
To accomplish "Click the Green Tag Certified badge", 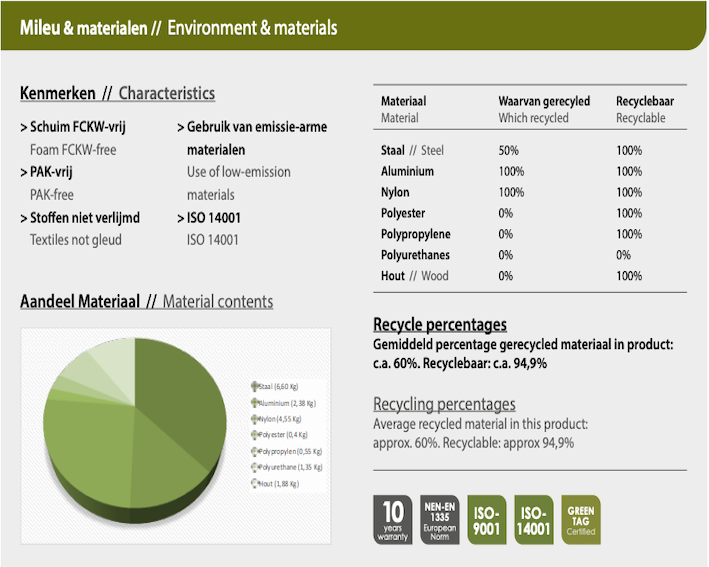I will click(580, 520).
